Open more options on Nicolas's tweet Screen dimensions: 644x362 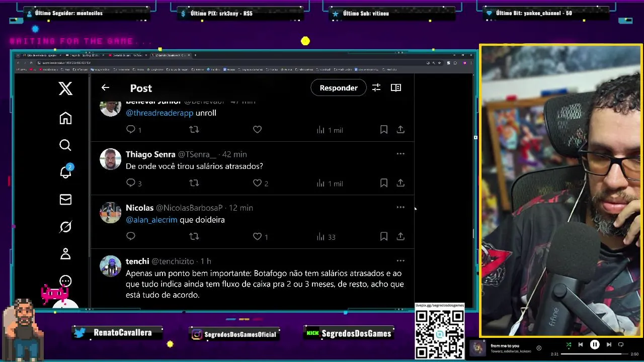coord(400,207)
